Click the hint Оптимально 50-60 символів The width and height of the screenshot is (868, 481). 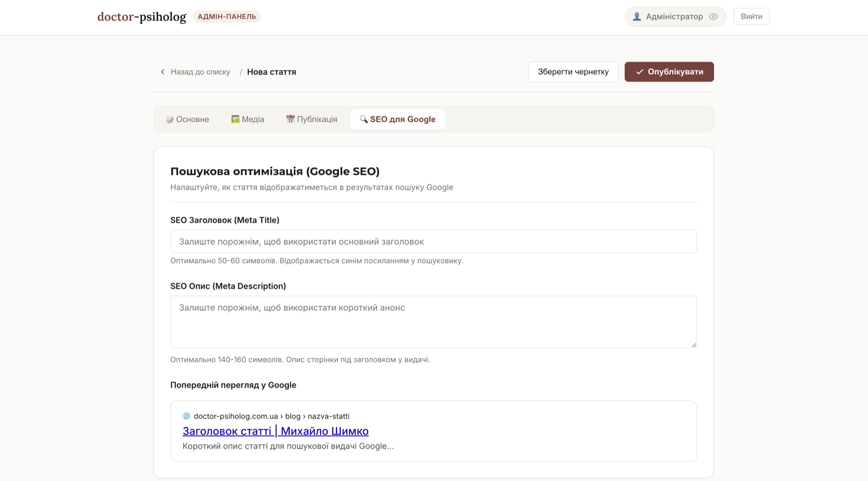317,261
